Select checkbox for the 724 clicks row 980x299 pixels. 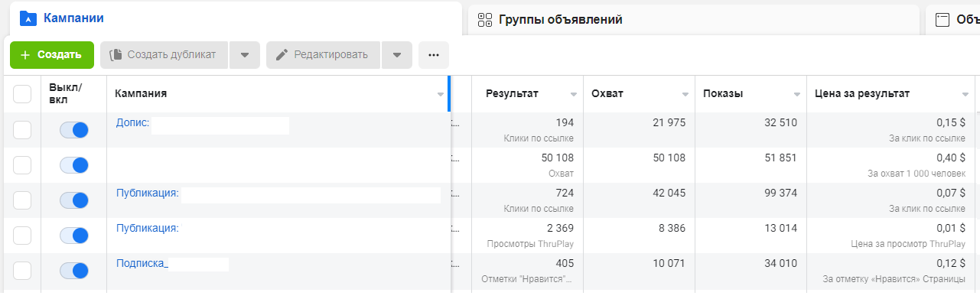[x=22, y=200]
